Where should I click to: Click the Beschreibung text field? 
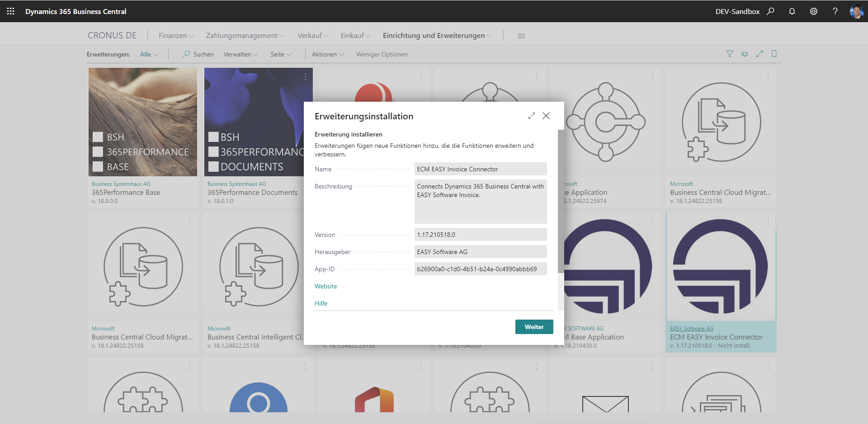[481, 202]
